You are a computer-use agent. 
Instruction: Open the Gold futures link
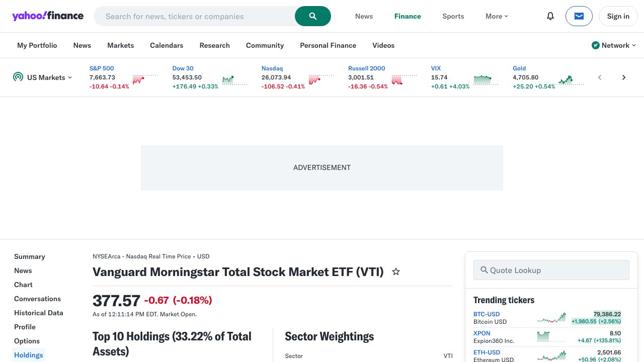519,68
